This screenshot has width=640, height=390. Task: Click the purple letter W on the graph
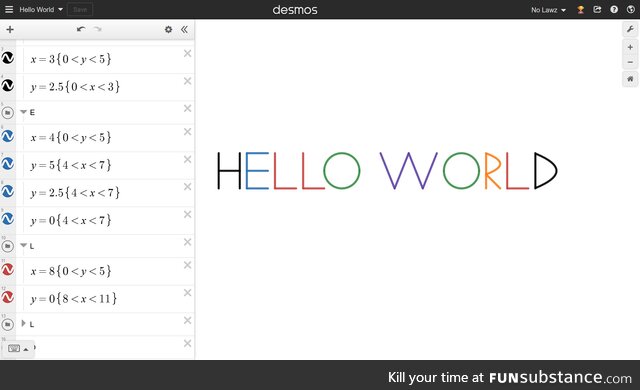pos(408,171)
